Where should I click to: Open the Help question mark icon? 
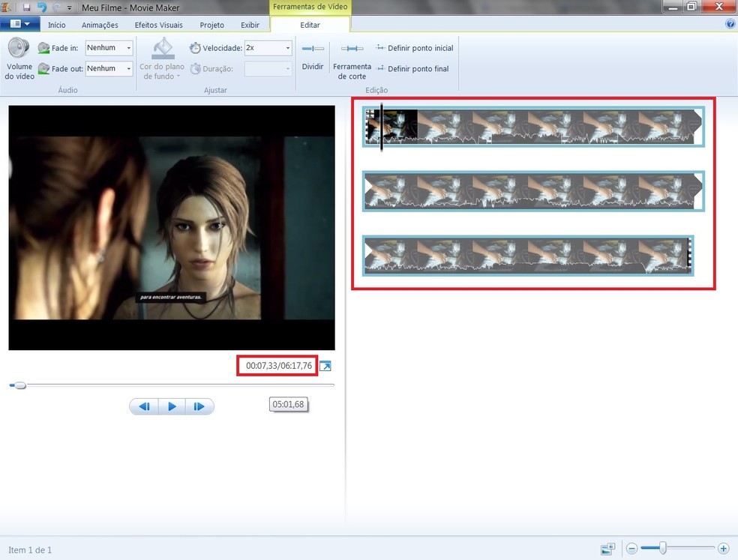(730, 24)
